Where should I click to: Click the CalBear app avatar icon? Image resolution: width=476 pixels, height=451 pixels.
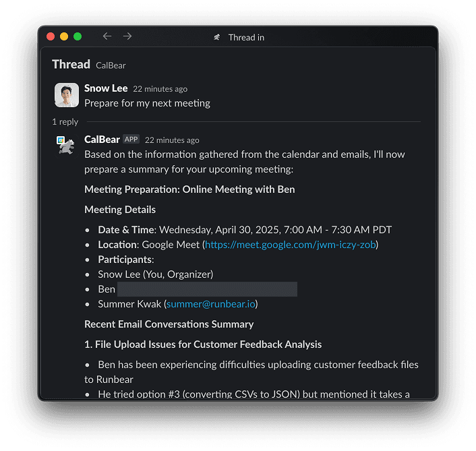tap(66, 144)
